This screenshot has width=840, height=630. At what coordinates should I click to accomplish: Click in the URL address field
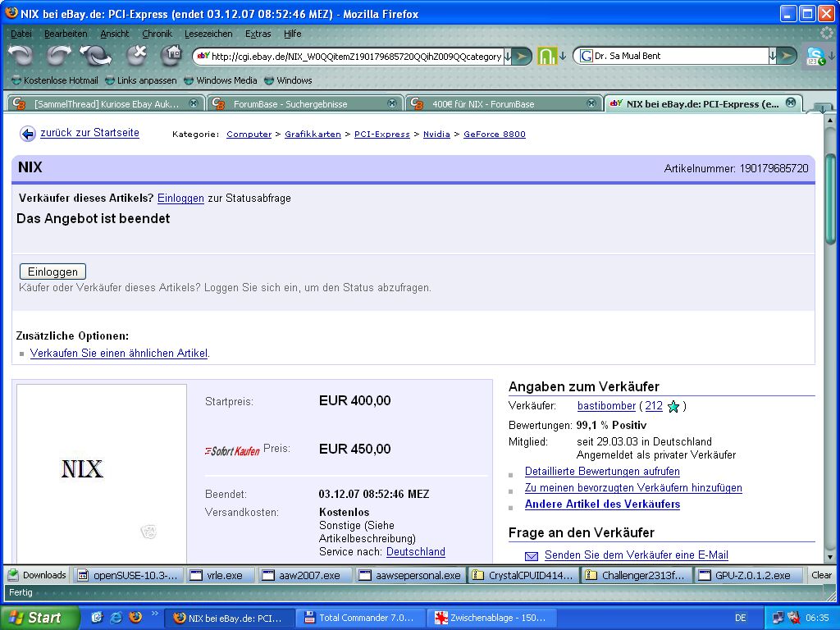coord(356,57)
